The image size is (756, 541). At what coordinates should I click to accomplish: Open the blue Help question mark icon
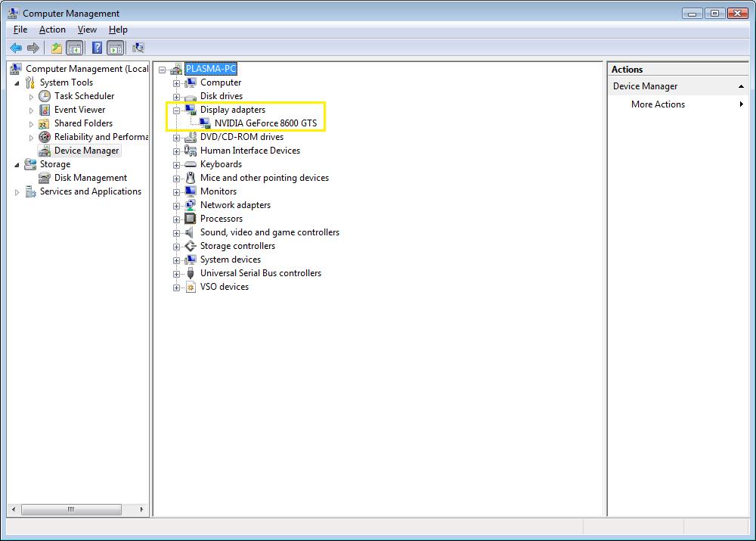point(97,48)
